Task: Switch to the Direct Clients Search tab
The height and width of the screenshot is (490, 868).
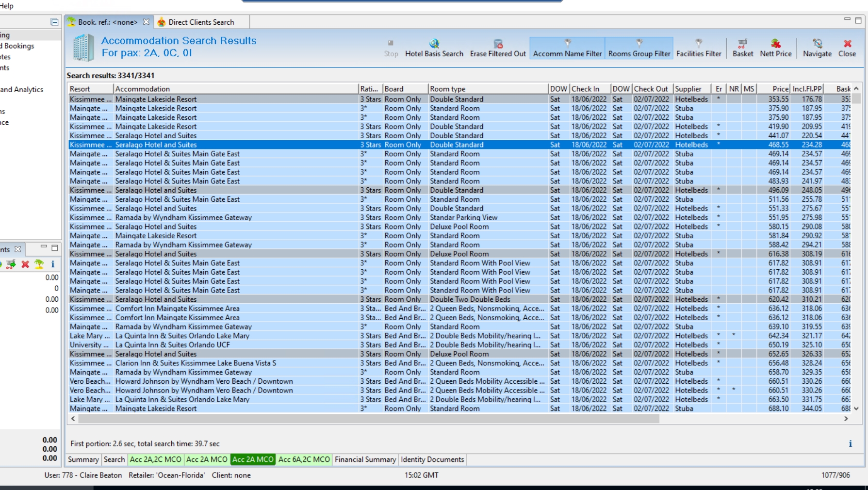Action: tap(201, 22)
